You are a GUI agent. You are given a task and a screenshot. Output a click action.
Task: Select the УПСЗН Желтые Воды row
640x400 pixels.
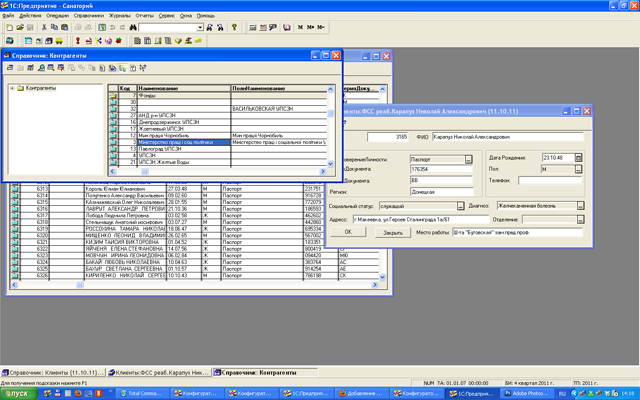pyautogui.click(x=220, y=162)
